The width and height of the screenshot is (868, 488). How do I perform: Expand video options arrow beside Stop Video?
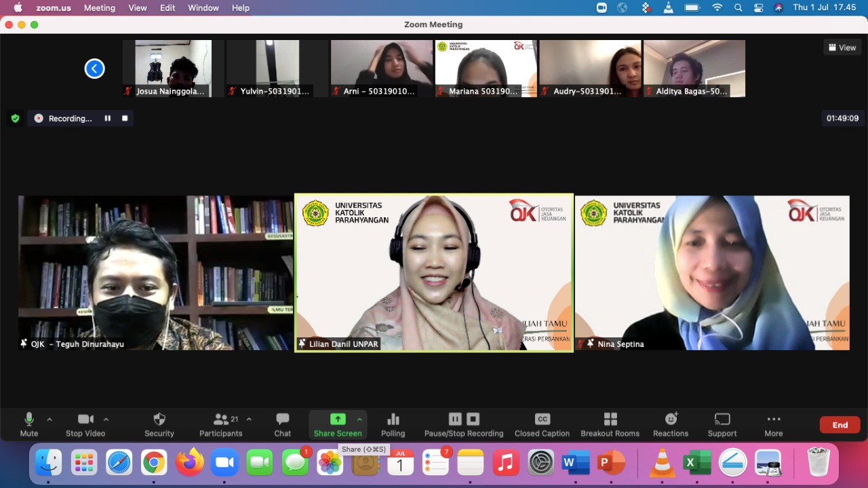106,419
